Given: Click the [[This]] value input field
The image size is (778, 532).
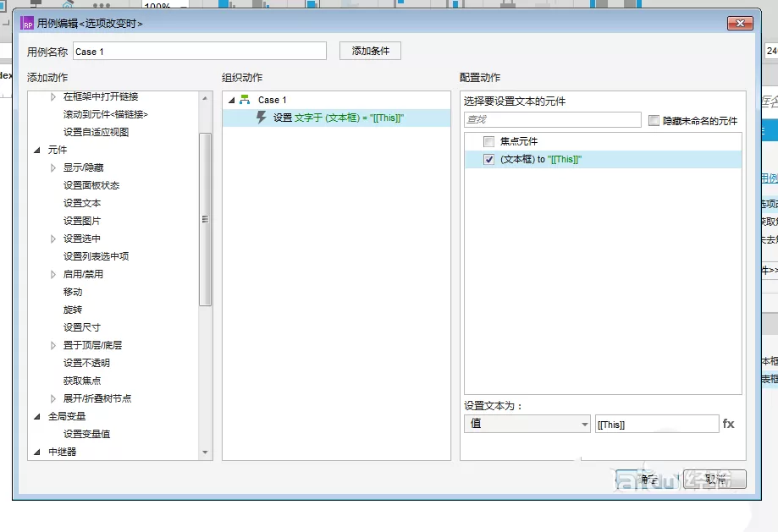Looking at the screenshot, I should pos(656,425).
